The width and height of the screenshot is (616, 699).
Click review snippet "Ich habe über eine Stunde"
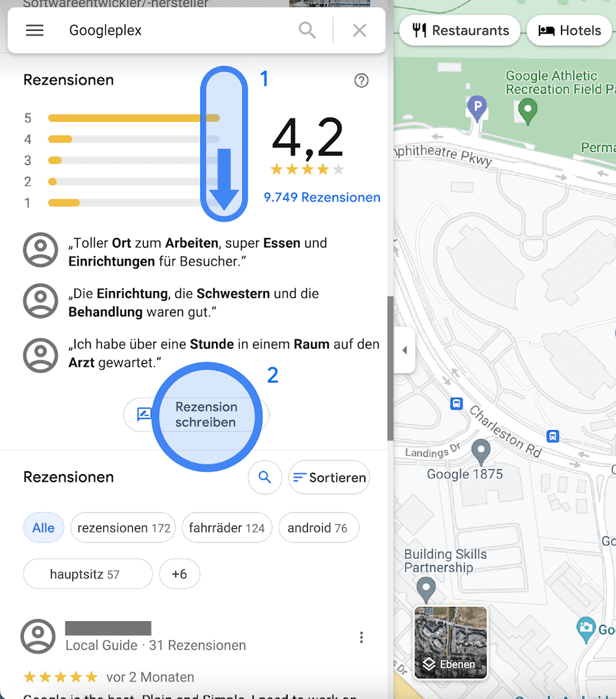click(x=224, y=353)
